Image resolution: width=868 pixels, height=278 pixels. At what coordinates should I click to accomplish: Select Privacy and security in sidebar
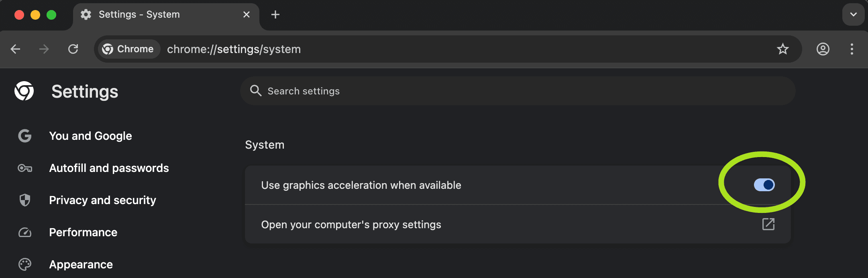click(x=102, y=200)
